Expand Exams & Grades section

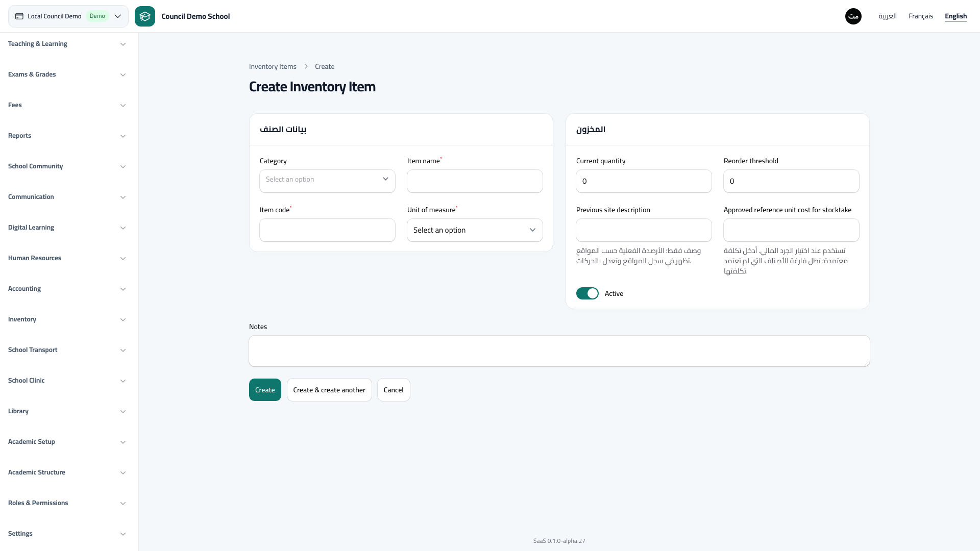67,74
